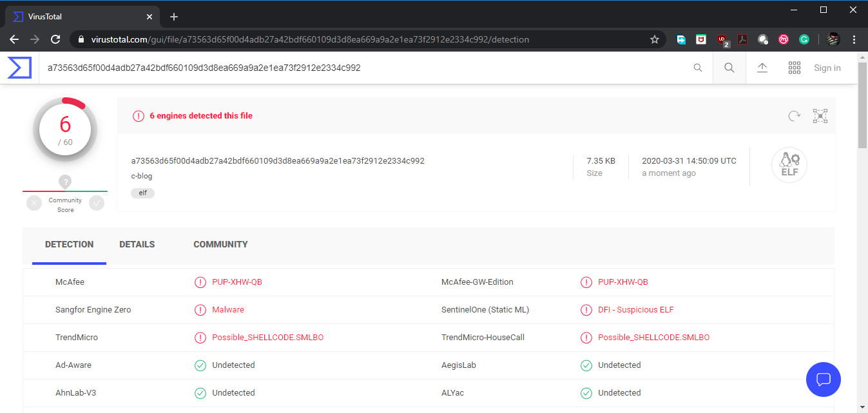Image resolution: width=868 pixels, height=413 pixels.
Task: Click the upload file icon
Action: tap(762, 68)
